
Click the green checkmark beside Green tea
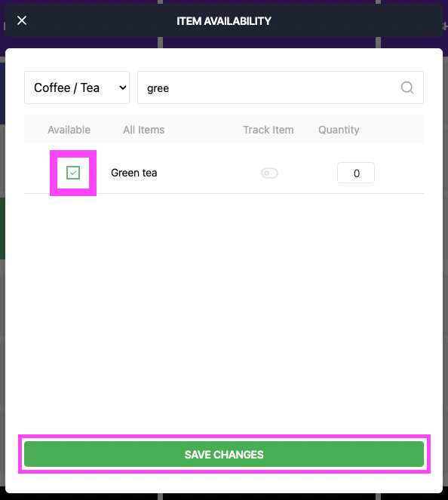73,173
